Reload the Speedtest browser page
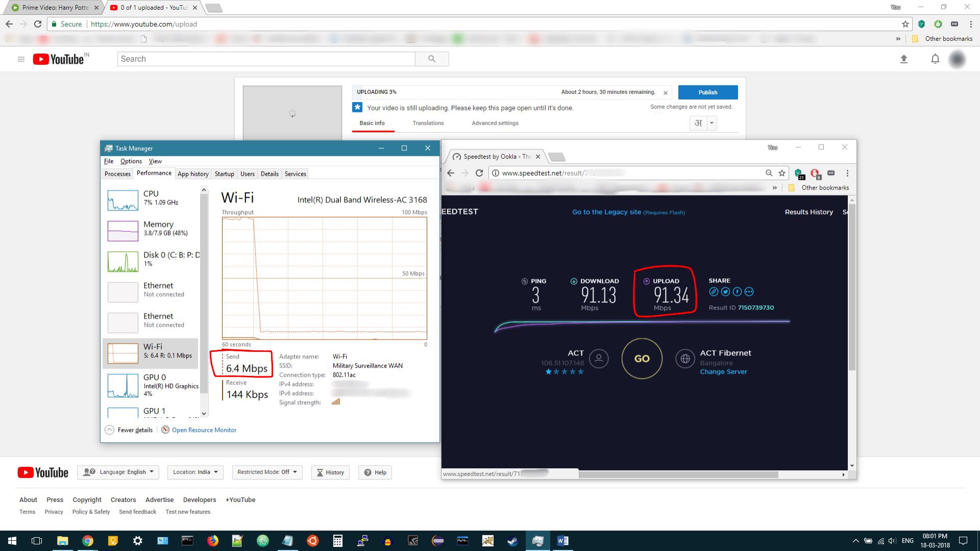 coord(479,173)
